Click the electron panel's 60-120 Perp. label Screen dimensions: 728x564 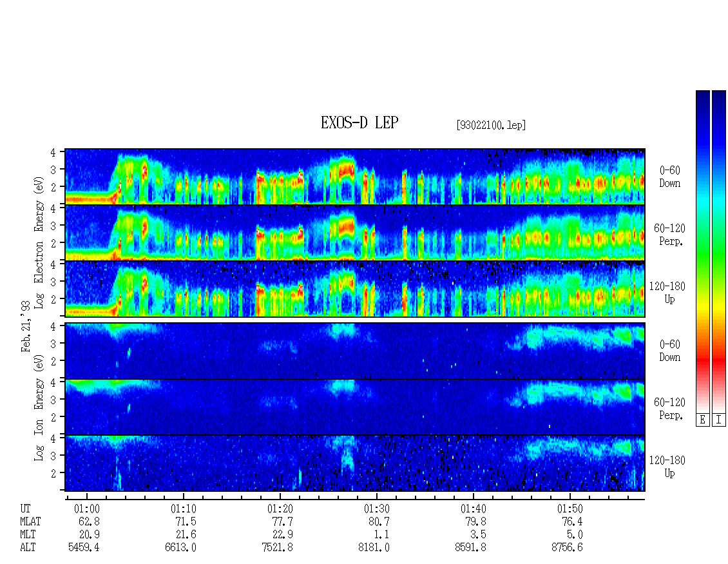[x=669, y=235]
